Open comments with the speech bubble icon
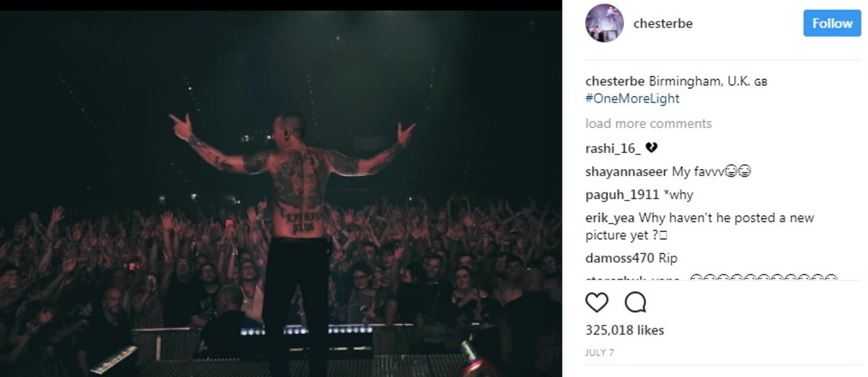The height and width of the screenshot is (377, 868). pyautogui.click(x=635, y=303)
